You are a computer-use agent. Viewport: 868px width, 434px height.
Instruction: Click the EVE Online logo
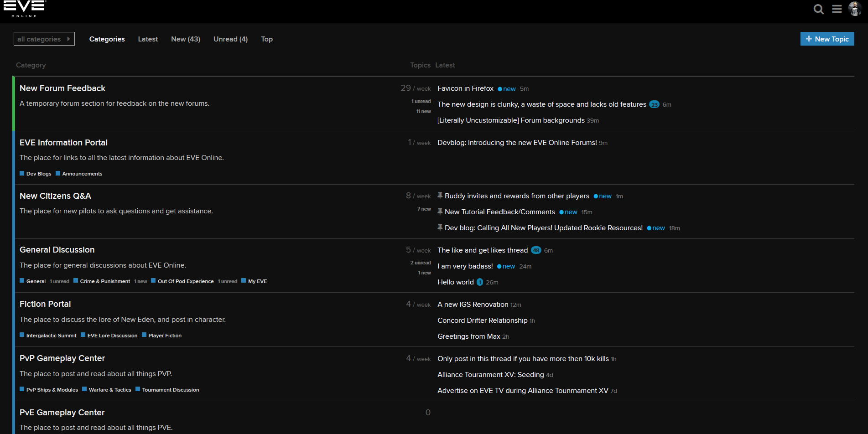[25, 9]
